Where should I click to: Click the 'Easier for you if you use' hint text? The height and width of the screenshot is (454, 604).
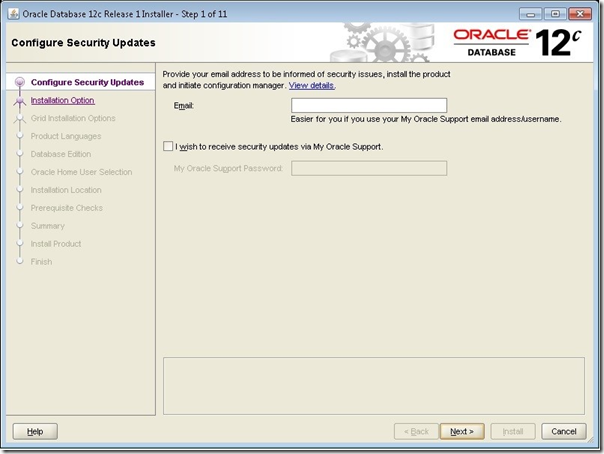coord(426,119)
